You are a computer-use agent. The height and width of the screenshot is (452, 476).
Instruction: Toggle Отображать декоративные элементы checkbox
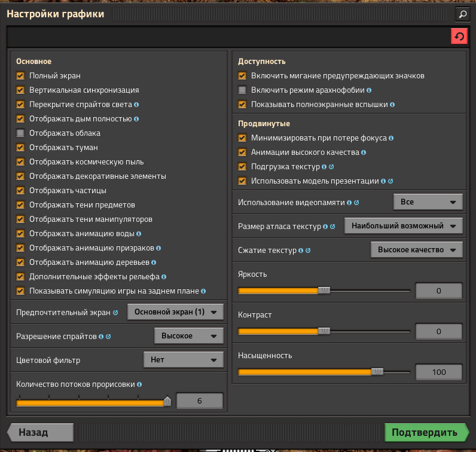(x=20, y=176)
